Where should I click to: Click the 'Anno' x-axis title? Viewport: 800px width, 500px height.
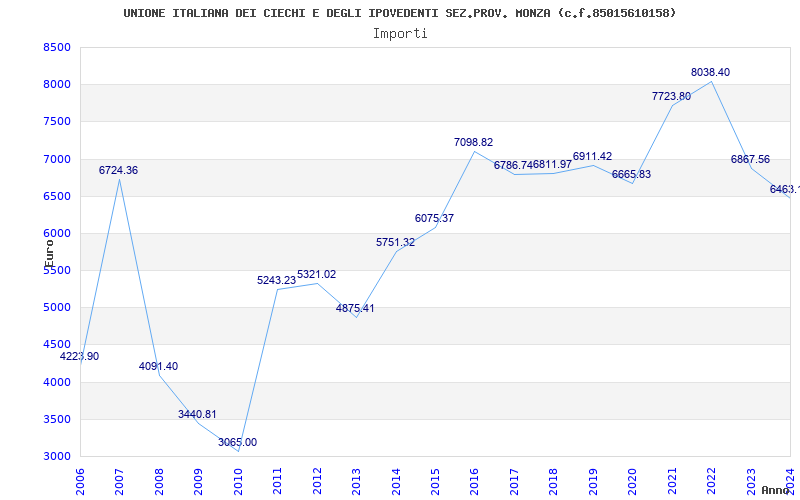pyautogui.click(x=776, y=490)
